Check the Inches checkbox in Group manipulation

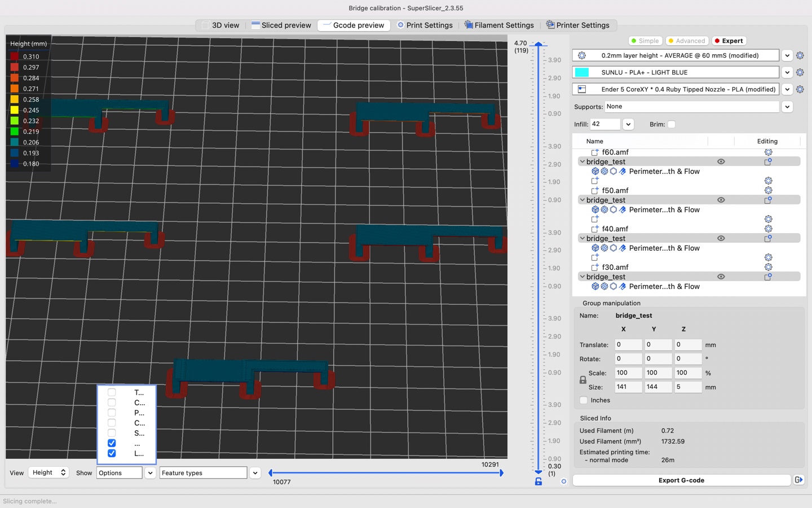click(x=583, y=400)
